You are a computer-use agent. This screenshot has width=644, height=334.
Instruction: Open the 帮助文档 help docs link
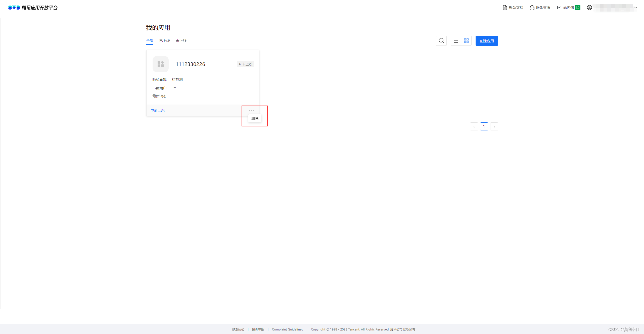click(513, 8)
